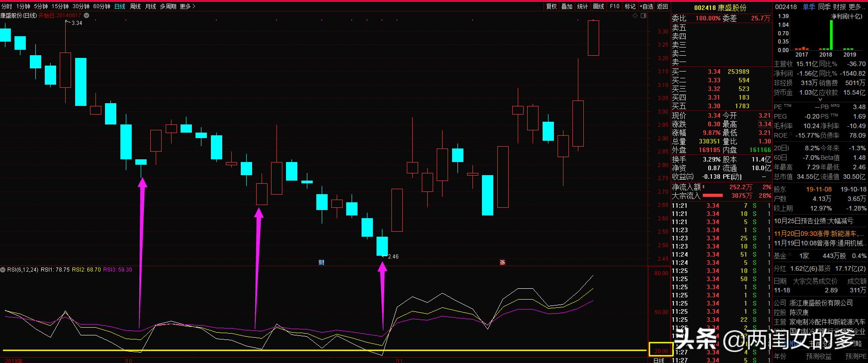Click the 复权 toolbar button
Image resolution: width=868 pixels, height=363 pixels.
[x=551, y=6]
